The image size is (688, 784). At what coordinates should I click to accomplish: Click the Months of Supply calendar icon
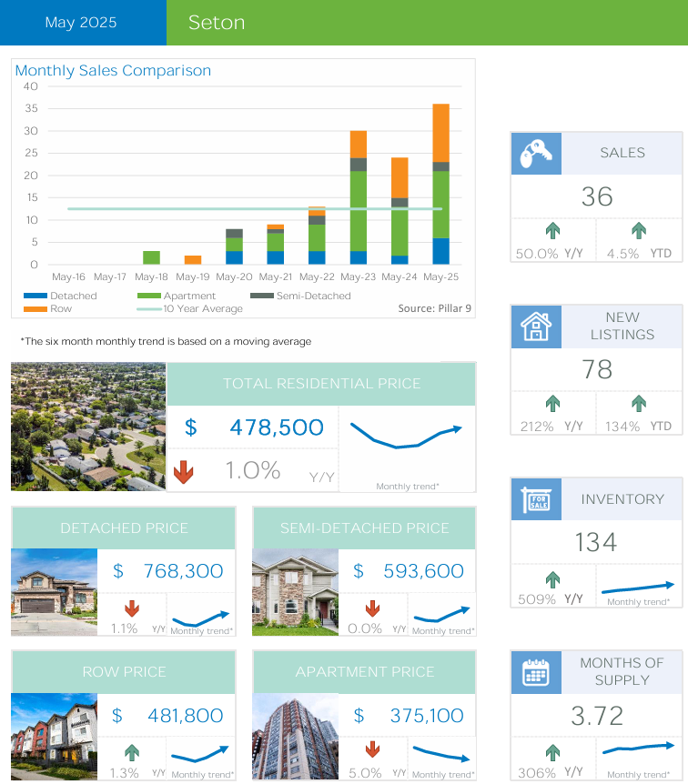tap(536, 672)
